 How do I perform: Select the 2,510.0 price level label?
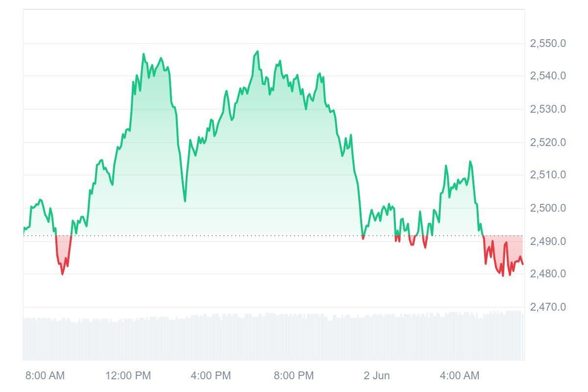tap(547, 175)
